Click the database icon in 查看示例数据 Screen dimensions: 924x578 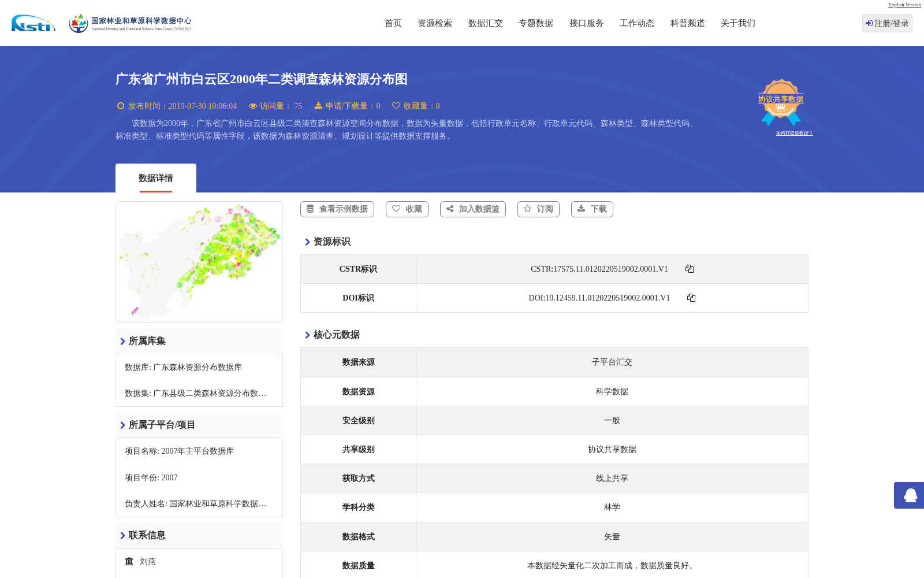click(x=310, y=209)
